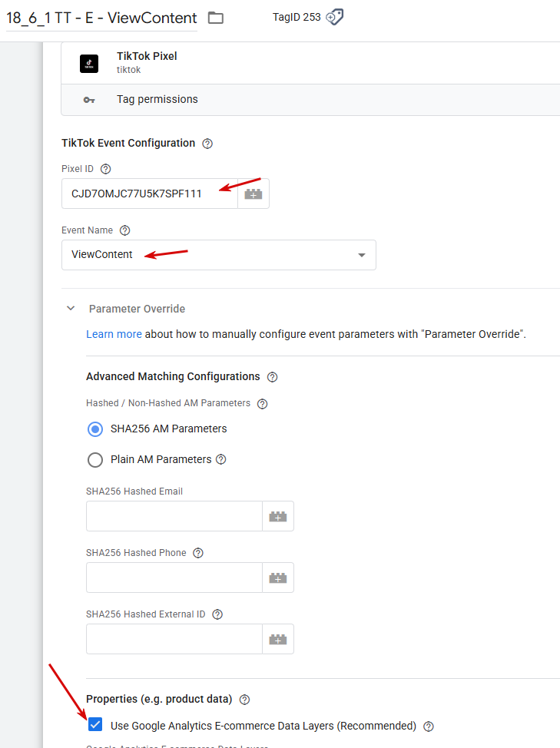Image resolution: width=560 pixels, height=748 pixels.
Task: Click the TikTok Pixel logo icon
Action: 89,63
